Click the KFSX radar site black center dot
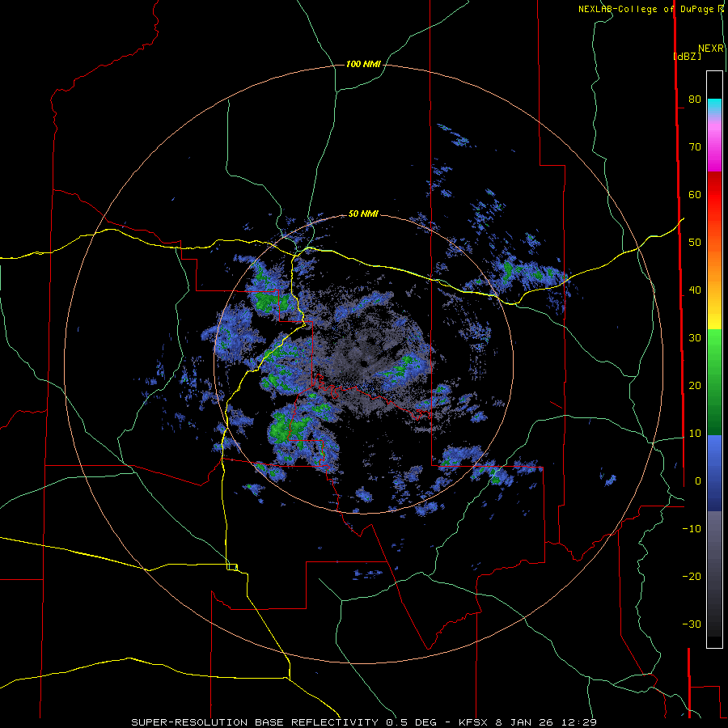This screenshot has height=728, width=728. pos(363,363)
